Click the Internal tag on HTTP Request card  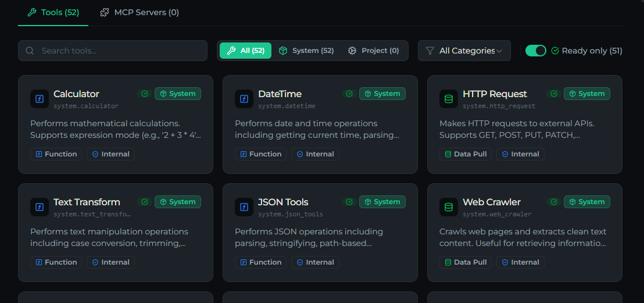coord(520,154)
